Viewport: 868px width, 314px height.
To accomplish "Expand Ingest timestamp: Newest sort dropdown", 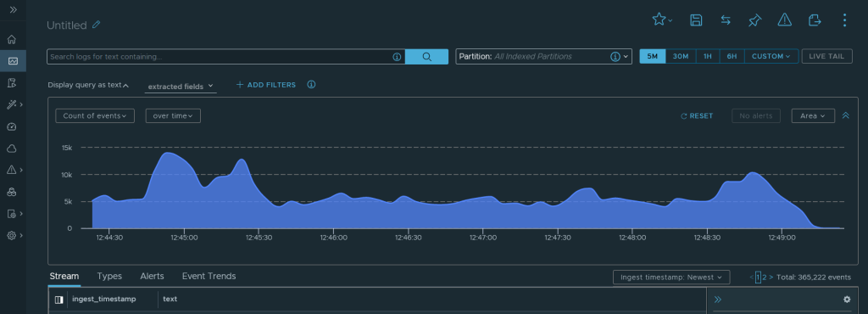I will [671, 277].
